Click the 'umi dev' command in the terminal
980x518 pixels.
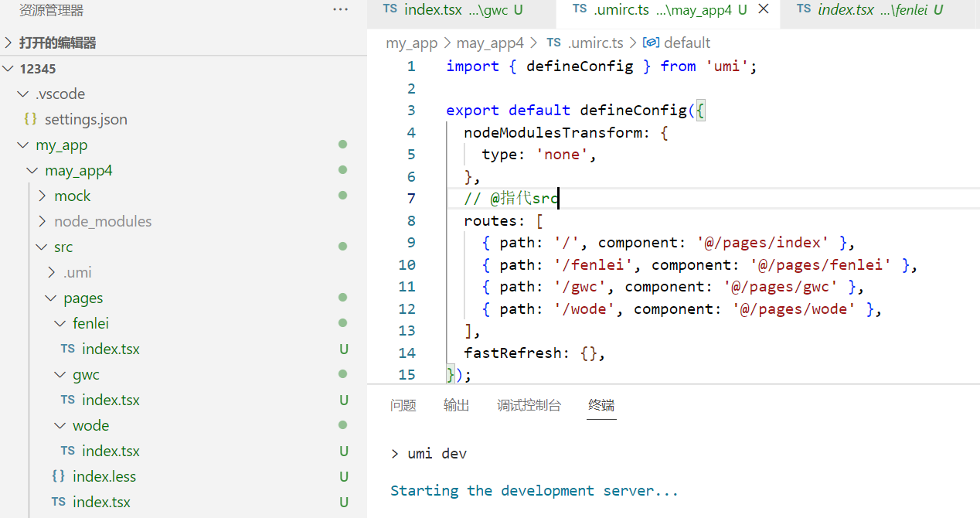pos(437,454)
